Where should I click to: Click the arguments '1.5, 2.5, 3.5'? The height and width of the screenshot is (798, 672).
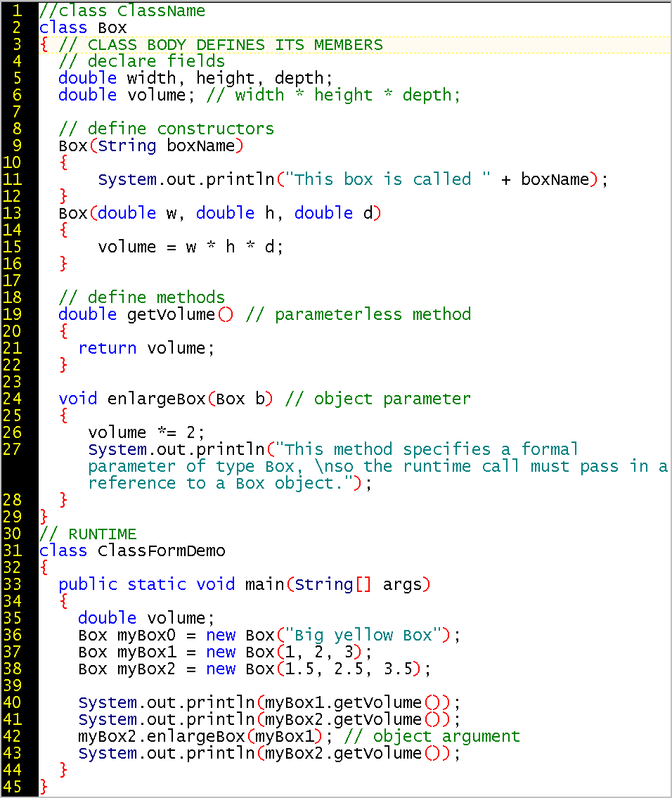(x=349, y=669)
